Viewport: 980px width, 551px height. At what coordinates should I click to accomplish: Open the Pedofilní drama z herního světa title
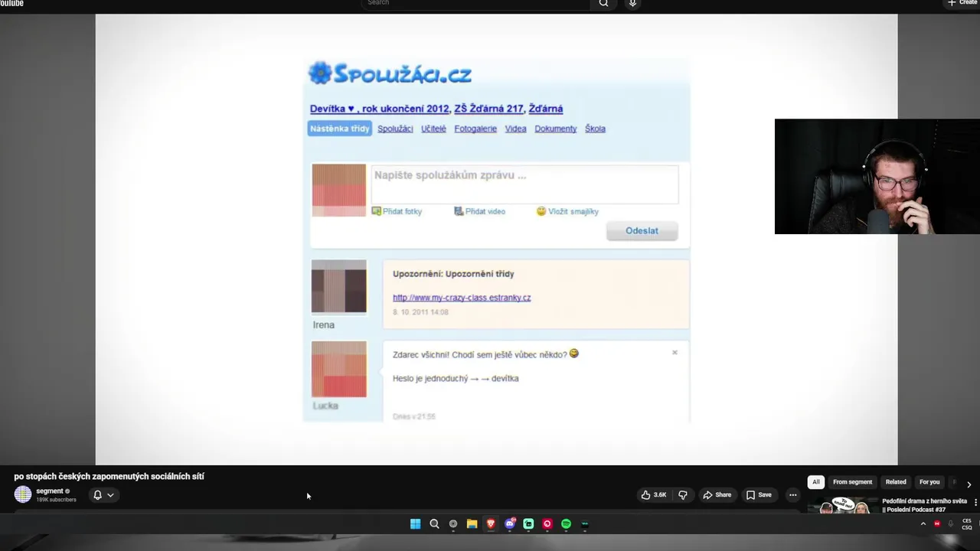(924, 505)
